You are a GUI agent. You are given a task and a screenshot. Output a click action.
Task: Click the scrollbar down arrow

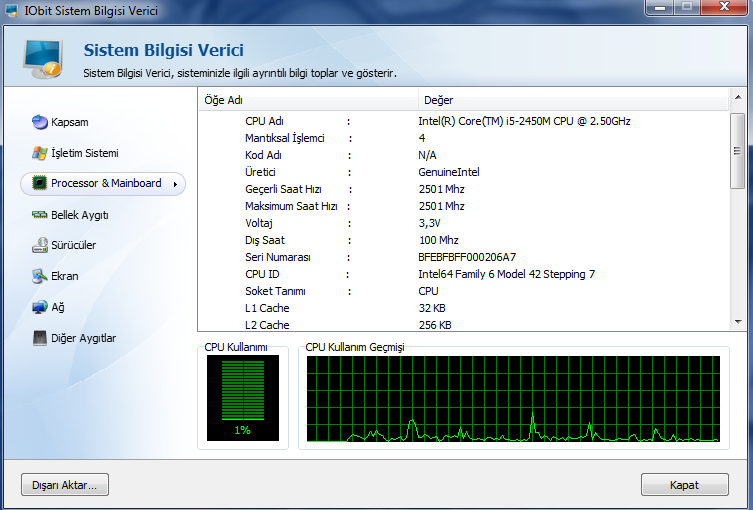(x=738, y=322)
